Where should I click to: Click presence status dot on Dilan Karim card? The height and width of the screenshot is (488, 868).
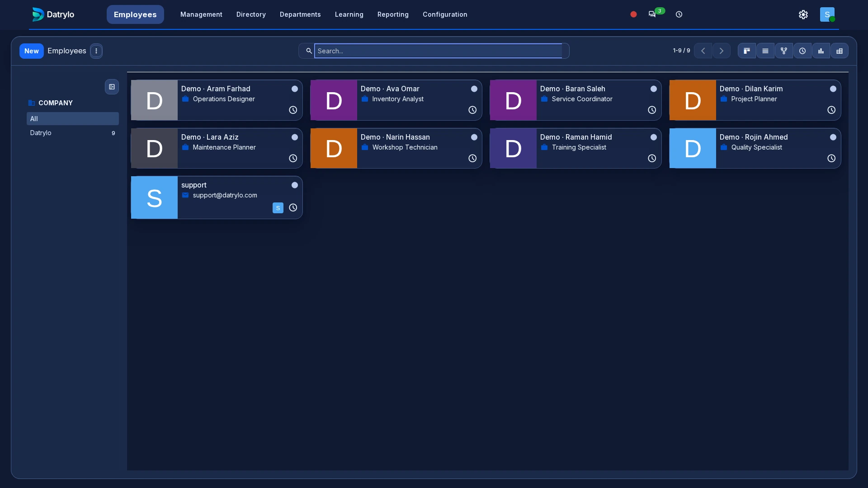coord(833,89)
